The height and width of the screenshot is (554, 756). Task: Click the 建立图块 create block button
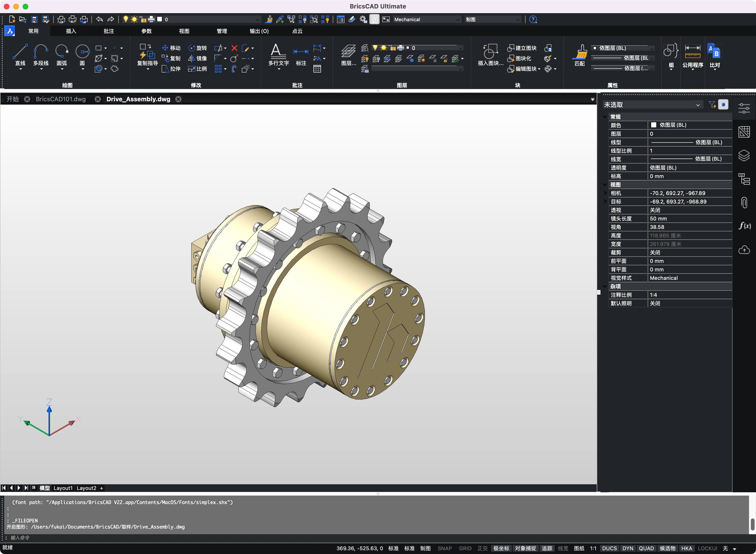click(522, 48)
